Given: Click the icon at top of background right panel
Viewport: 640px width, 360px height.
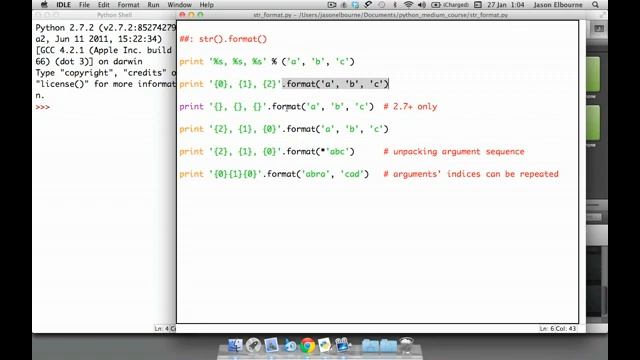Looking at the screenshot, I should (599, 29).
